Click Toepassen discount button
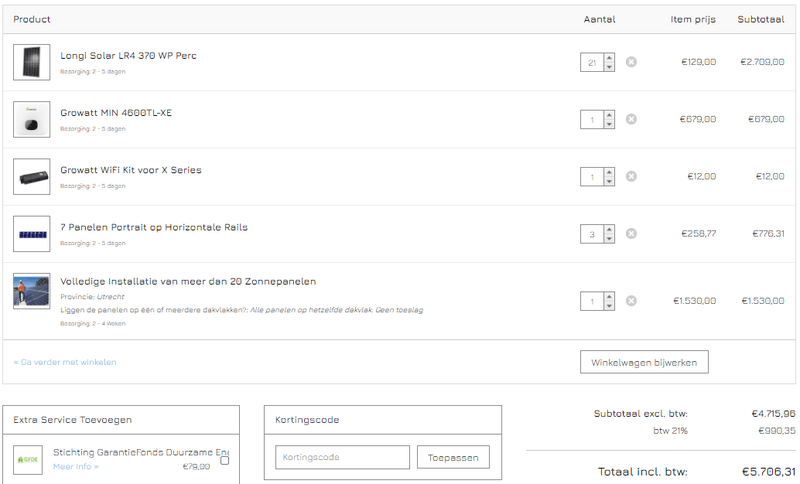This screenshot has height=484, width=800. 453,457
